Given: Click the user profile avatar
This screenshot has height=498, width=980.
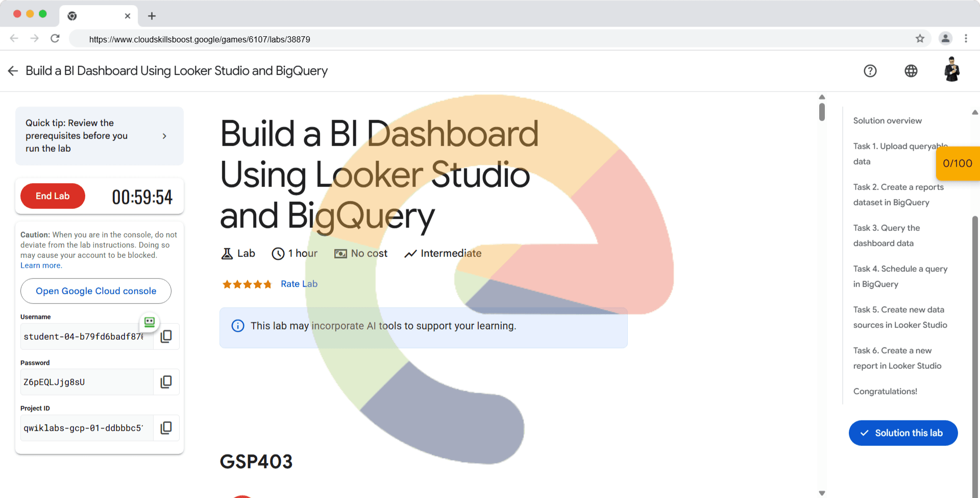Looking at the screenshot, I should click(951, 70).
